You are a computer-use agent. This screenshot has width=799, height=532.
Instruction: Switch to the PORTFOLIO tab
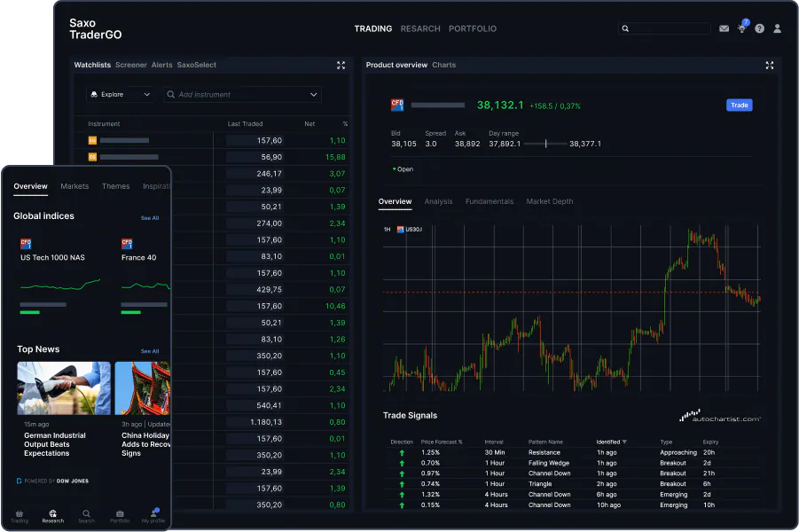point(473,29)
